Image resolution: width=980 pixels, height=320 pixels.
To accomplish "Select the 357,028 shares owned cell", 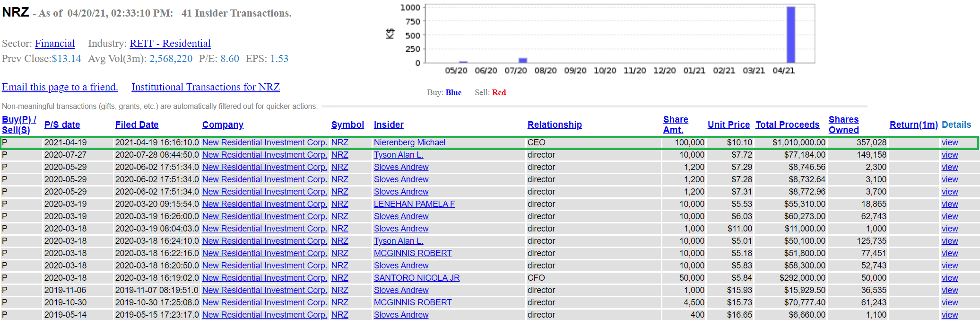I will 857,142.
